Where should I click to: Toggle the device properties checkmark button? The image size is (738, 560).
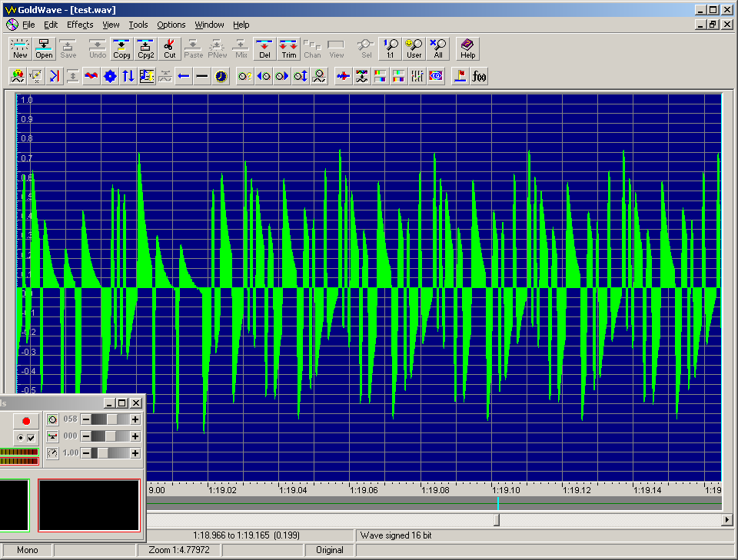click(31, 438)
